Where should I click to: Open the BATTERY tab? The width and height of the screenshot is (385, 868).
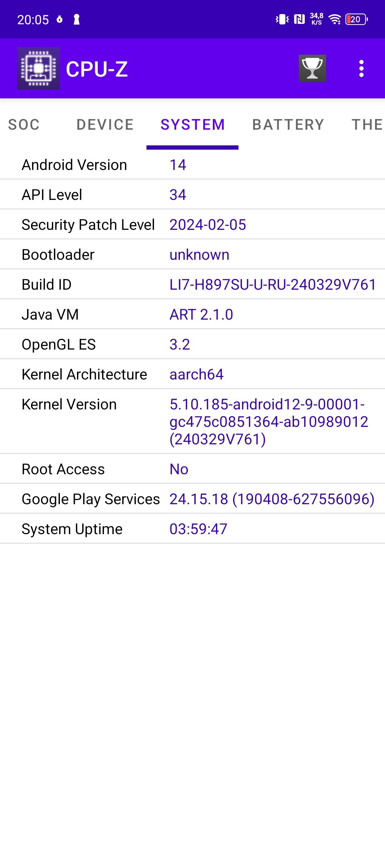288,125
